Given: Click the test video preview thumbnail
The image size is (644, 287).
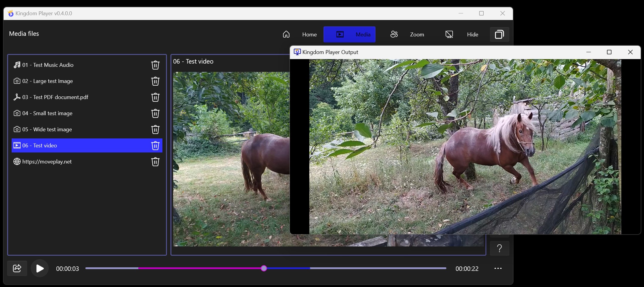Looking at the screenshot, I should pyautogui.click(x=231, y=159).
